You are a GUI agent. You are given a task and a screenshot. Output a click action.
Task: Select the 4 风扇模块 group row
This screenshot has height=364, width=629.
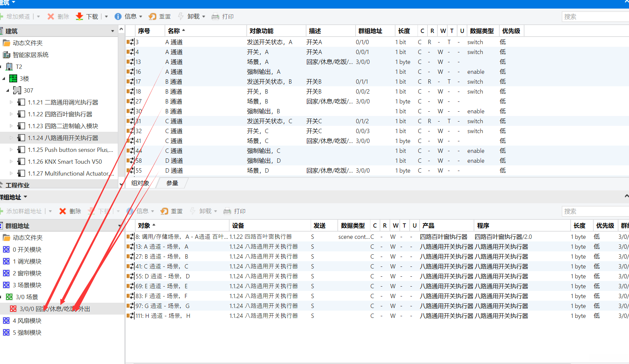click(x=62, y=321)
